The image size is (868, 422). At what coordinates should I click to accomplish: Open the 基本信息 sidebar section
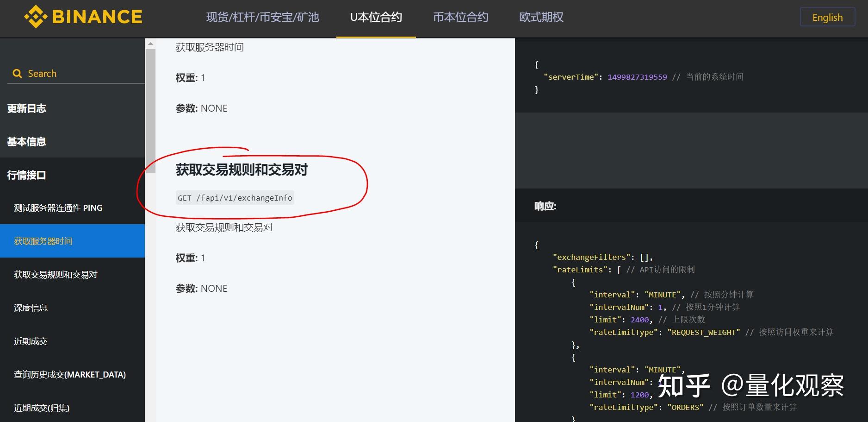click(26, 142)
